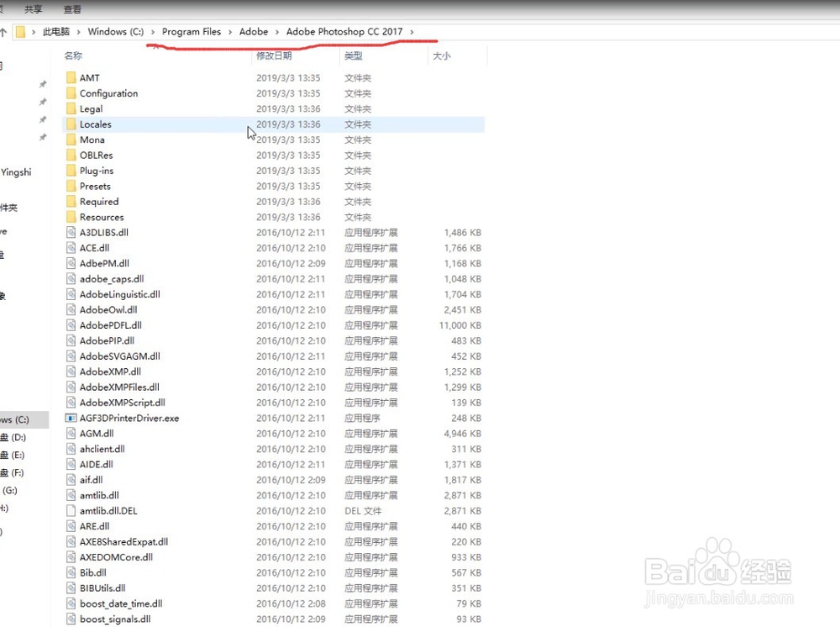Select AXE8SharedExpat.dll file name
Viewport: 840px width, 627px height.
[x=123, y=542]
